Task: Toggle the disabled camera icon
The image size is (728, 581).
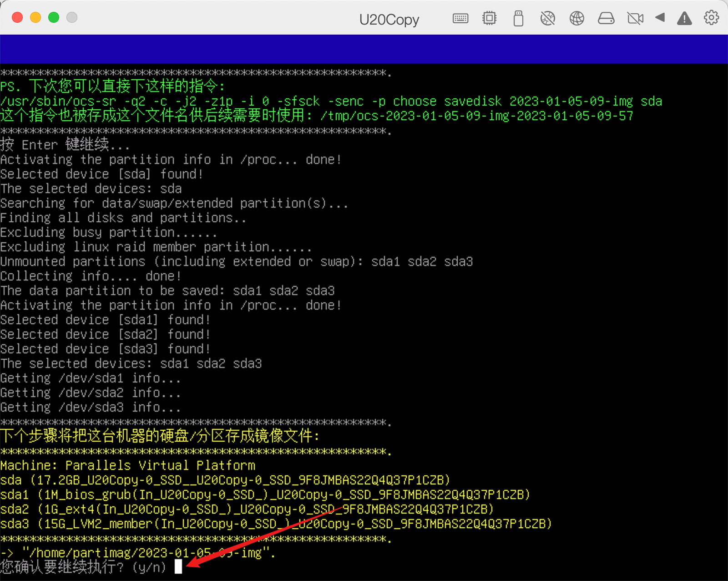Action: tap(635, 18)
